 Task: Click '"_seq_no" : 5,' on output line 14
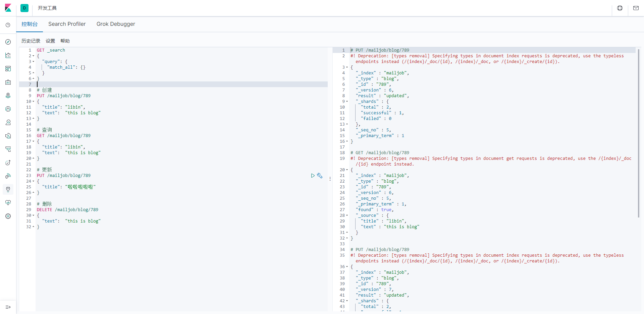(x=373, y=130)
